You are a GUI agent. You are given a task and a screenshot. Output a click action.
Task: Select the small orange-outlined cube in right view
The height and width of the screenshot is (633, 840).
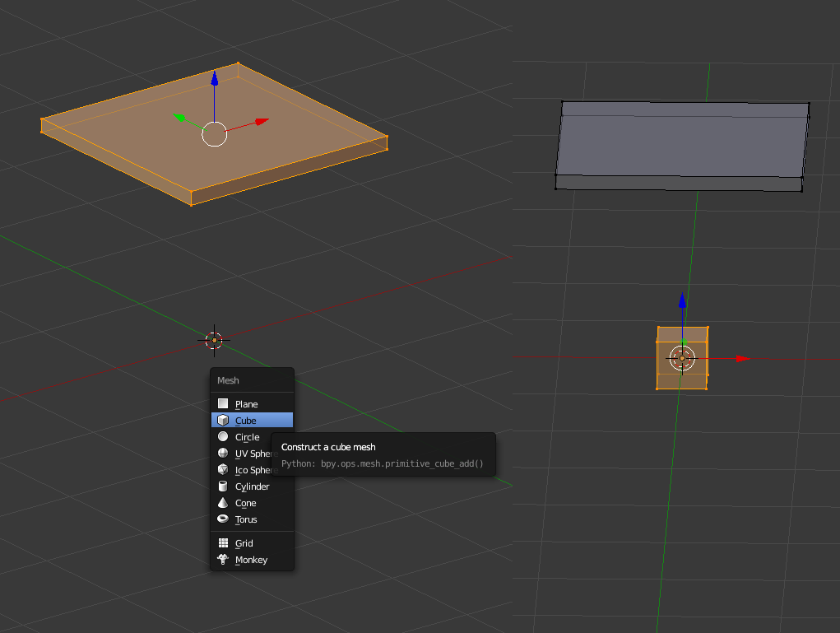(x=695, y=375)
